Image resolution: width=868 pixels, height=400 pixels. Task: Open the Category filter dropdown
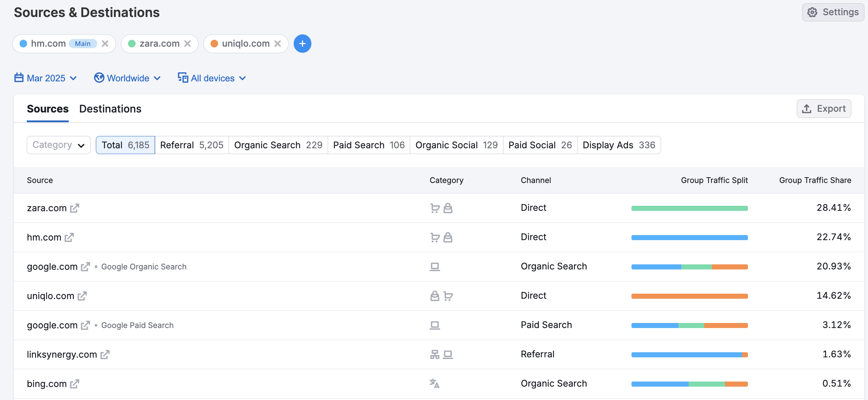[x=59, y=145]
